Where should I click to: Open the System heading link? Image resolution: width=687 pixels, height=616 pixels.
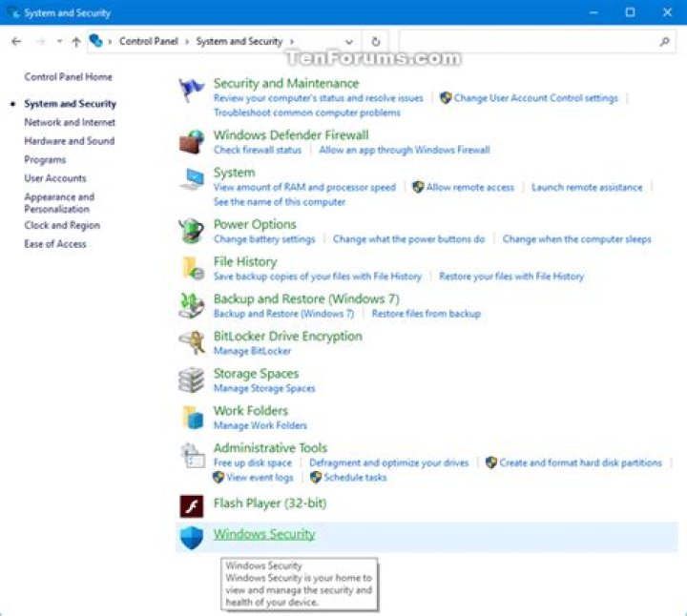click(234, 173)
